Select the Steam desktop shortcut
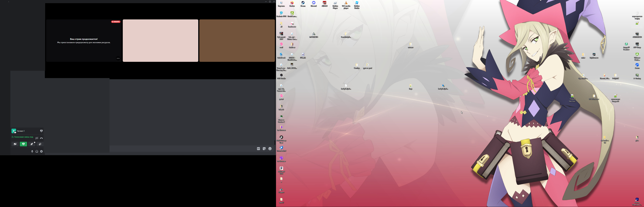644x207 pixels. [x=303, y=3]
